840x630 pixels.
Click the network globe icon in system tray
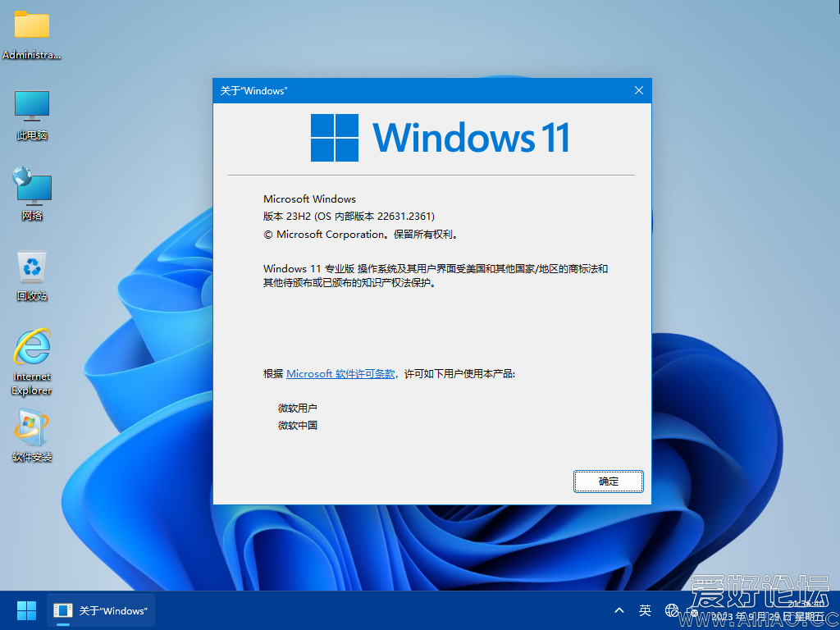coord(672,610)
